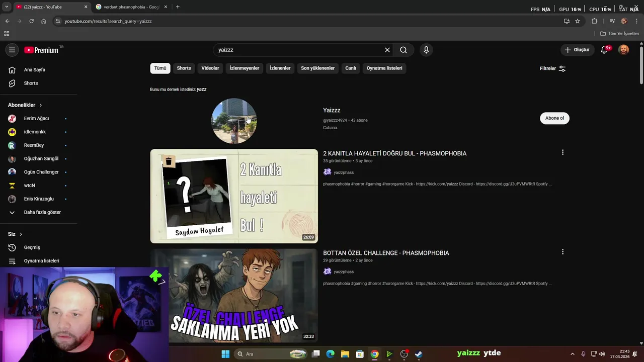Screen dimensions: 644x362
Task: Open a new browser tab
Action: (178, 7)
